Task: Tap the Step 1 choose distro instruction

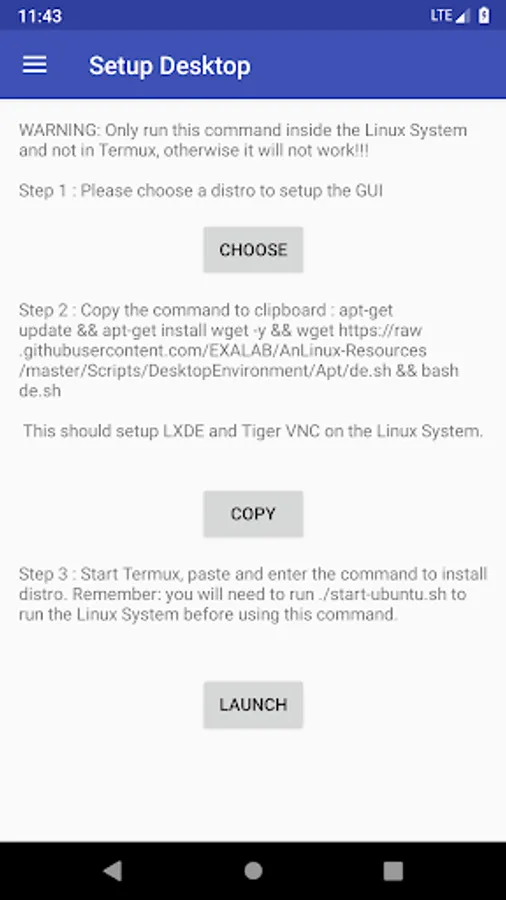Action: pos(201,191)
